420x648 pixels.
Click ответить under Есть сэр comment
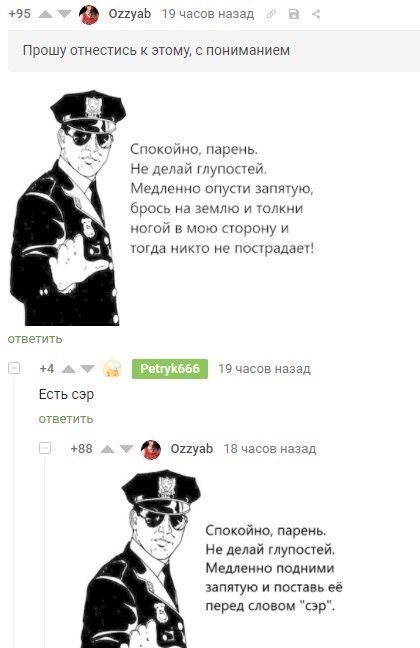tap(66, 419)
